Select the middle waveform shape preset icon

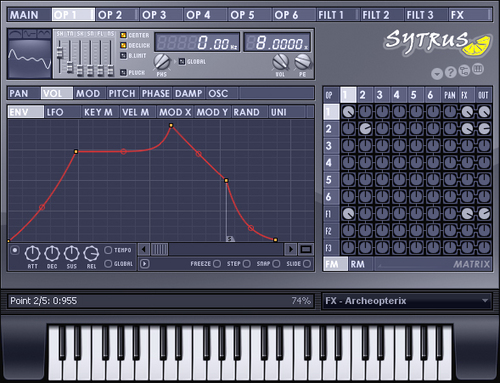[29, 34]
